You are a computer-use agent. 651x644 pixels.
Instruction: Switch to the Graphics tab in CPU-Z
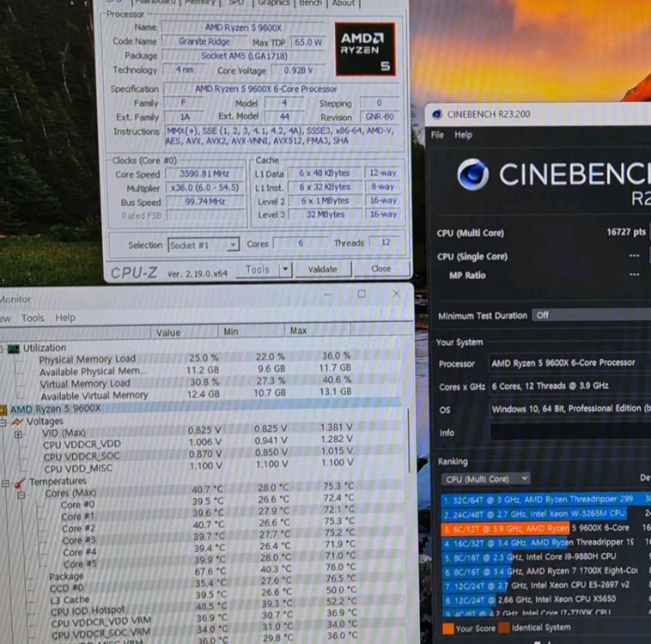tap(274, 3)
